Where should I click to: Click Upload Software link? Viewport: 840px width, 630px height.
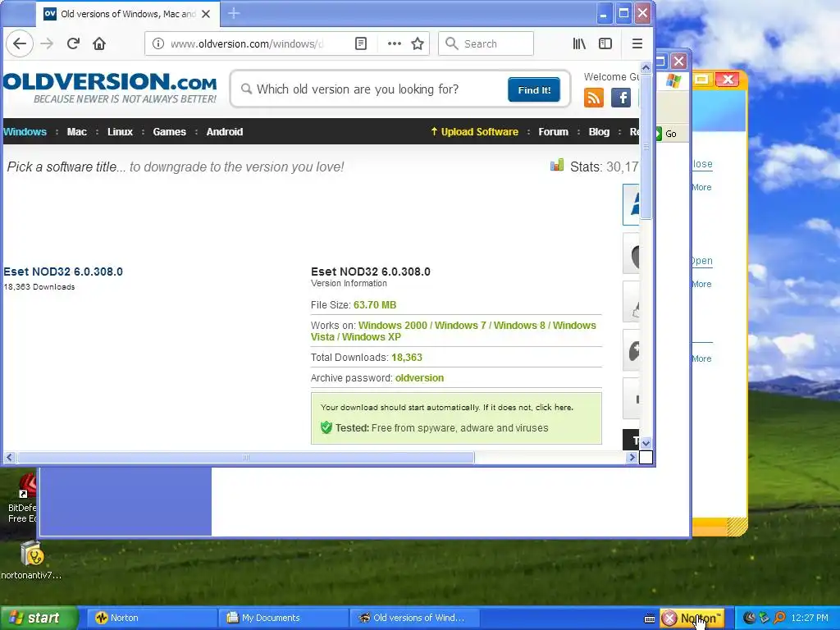tap(475, 132)
